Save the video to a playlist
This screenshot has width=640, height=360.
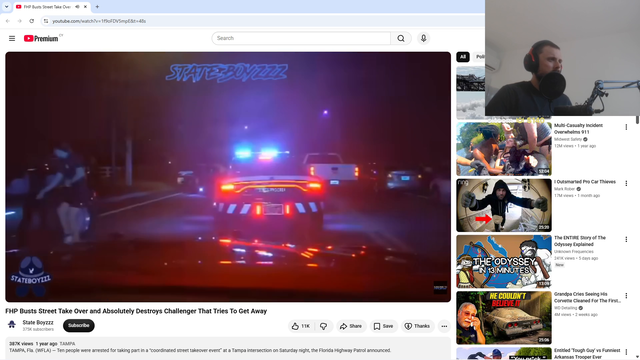(383, 326)
